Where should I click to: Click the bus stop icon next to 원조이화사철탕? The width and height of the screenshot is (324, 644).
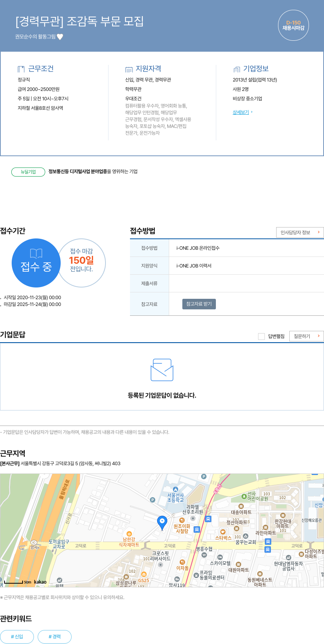197,529
